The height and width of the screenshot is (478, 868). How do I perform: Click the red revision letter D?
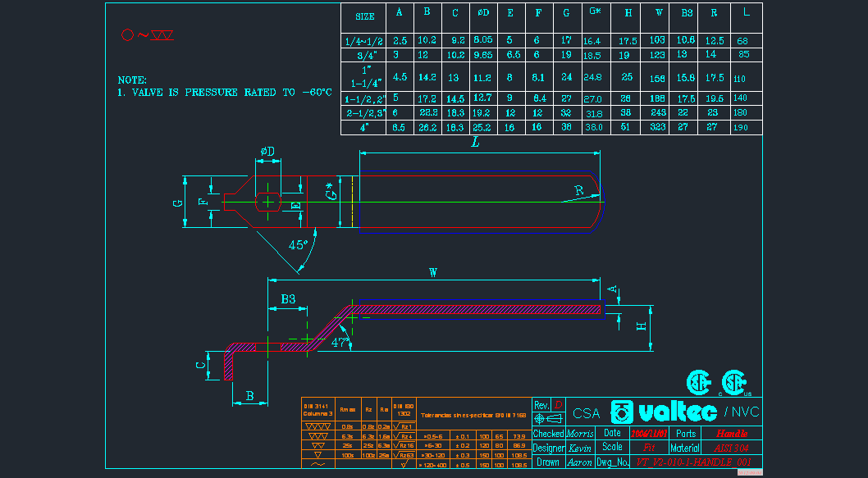click(x=559, y=404)
